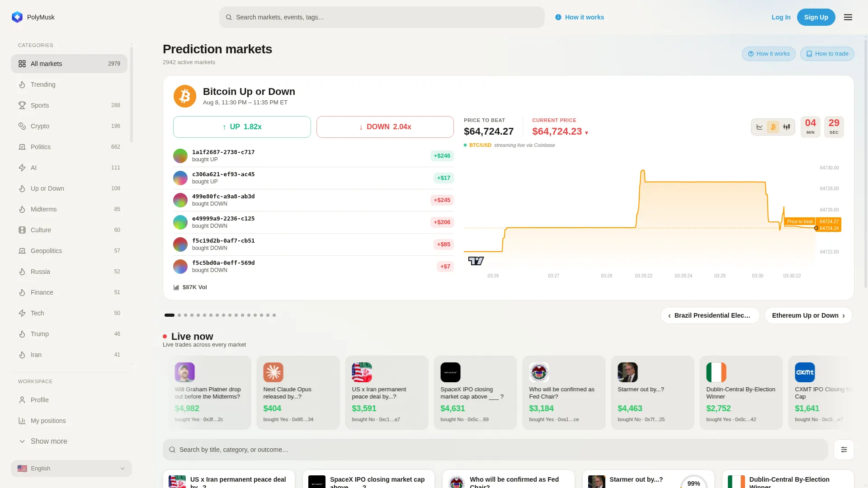868x488 pixels.
Task: Open the Up or Down category
Action: coord(69,188)
